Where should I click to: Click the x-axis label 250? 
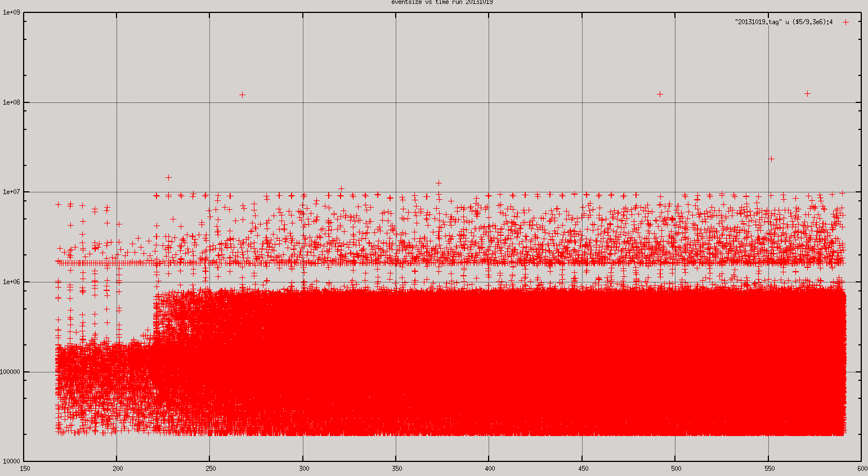point(210,468)
